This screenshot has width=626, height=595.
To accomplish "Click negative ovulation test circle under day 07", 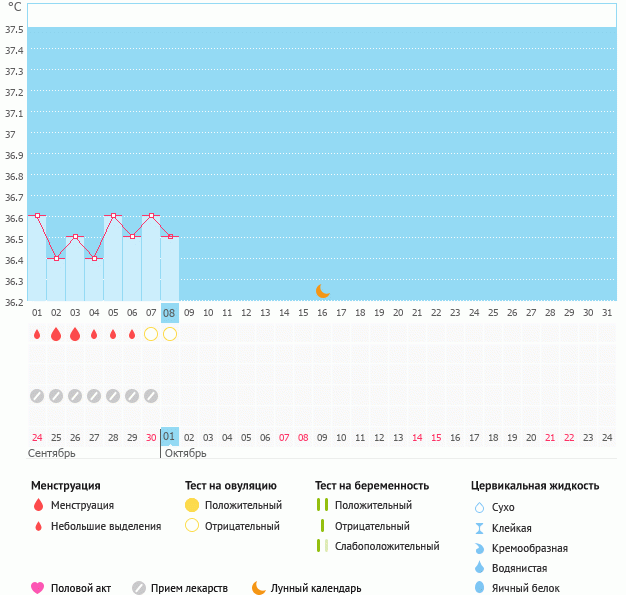I will point(151,334).
